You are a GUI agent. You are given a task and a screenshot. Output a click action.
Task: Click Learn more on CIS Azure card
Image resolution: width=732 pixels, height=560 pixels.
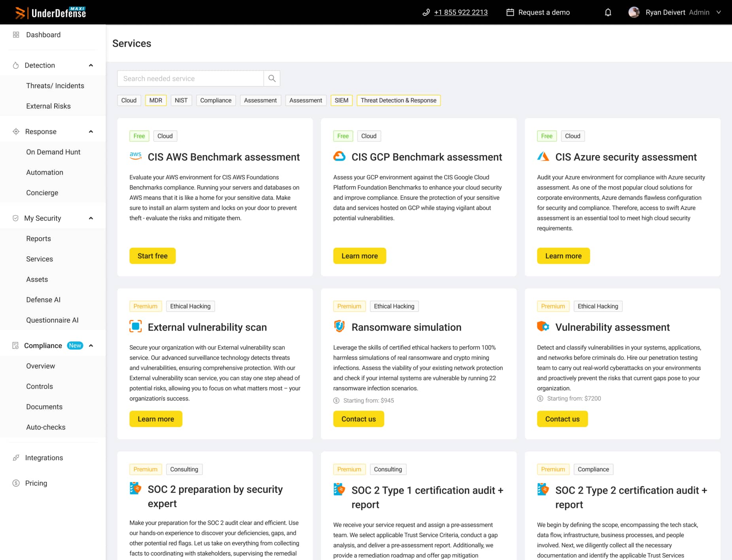(564, 256)
